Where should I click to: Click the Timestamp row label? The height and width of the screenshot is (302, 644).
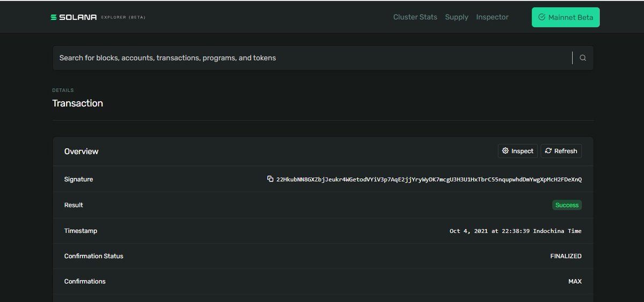(80, 231)
